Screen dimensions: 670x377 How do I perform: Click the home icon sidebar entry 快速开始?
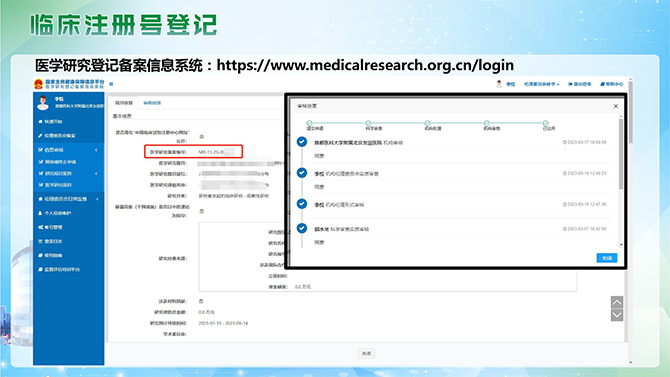pos(50,122)
